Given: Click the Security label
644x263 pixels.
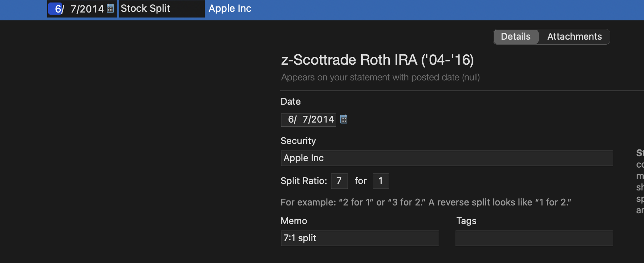Looking at the screenshot, I should pyautogui.click(x=298, y=141).
